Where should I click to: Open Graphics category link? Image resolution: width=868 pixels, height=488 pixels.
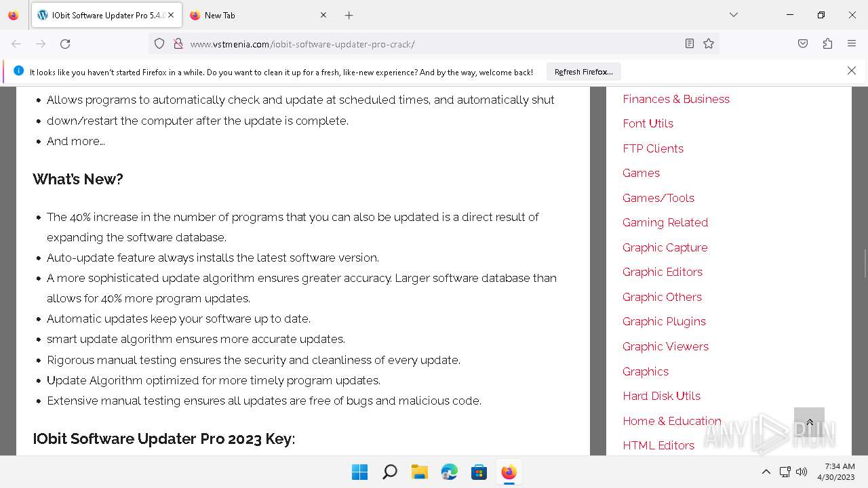646,371
